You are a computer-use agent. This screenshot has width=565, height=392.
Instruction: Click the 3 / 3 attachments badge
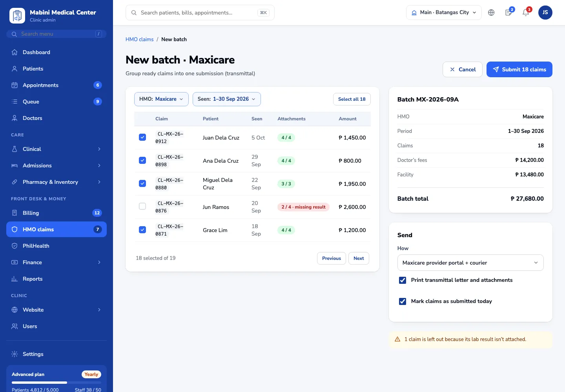286,184
